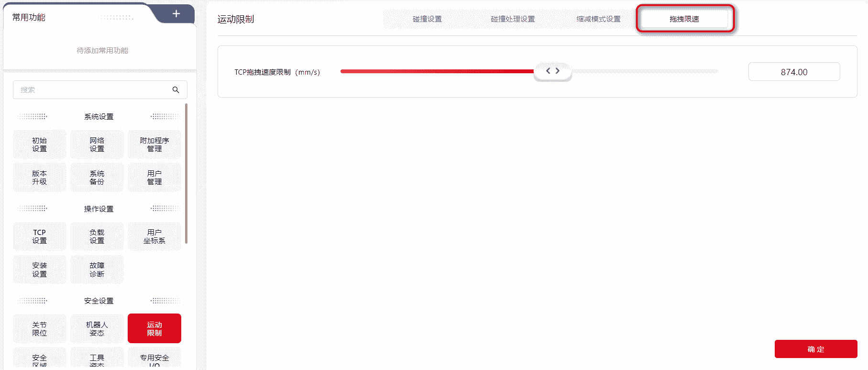The height and width of the screenshot is (370, 868).
Task: Click the 874.00 speed value field
Action: [794, 72]
